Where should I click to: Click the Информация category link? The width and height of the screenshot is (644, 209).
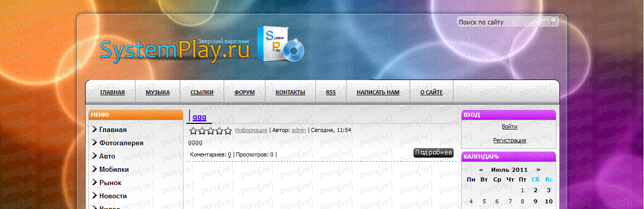pos(251,130)
